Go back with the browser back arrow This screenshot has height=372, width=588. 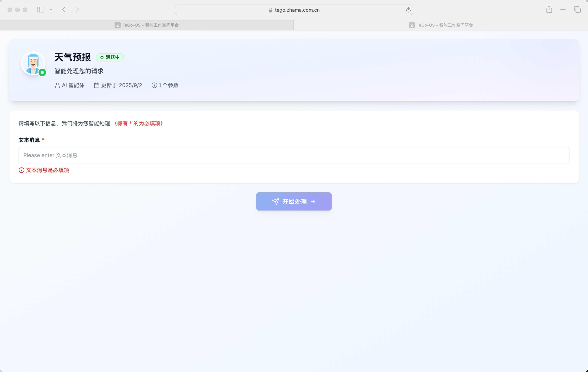click(64, 10)
